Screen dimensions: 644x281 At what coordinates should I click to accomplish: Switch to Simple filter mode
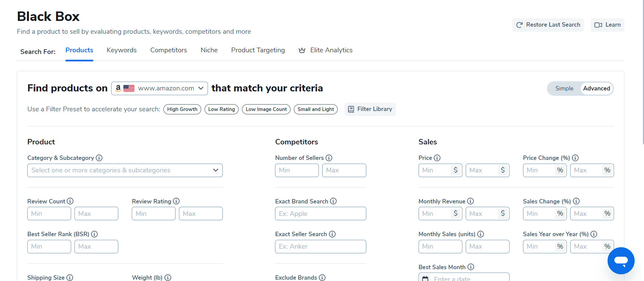click(564, 88)
